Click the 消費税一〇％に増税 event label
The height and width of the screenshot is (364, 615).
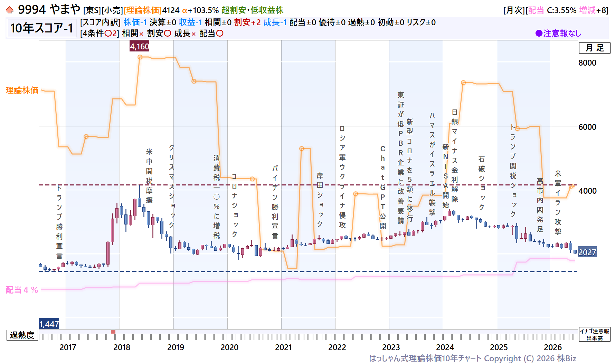[x=217, y=197]
